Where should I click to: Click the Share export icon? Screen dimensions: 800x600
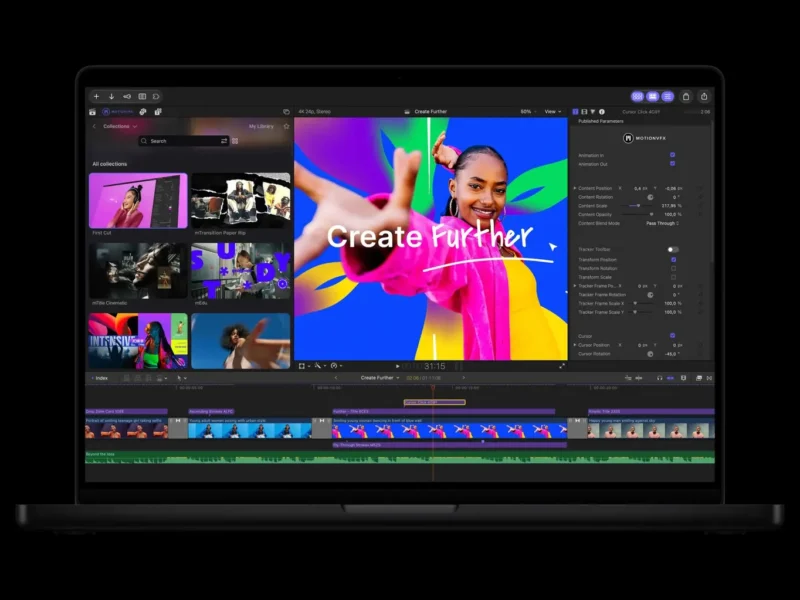pyautogui.click(x=704, y=96)
